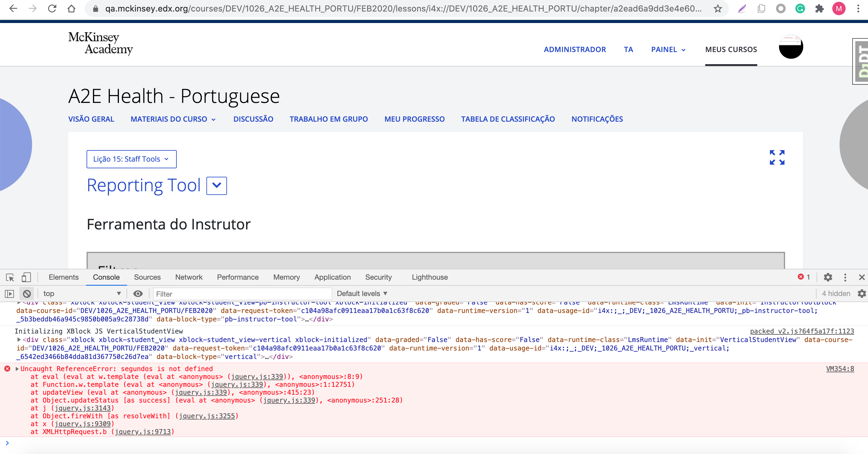Viewport: 868px width, 454px height.
Task: Toggle the device toolbar icon
Action: (x=26, y=277)
